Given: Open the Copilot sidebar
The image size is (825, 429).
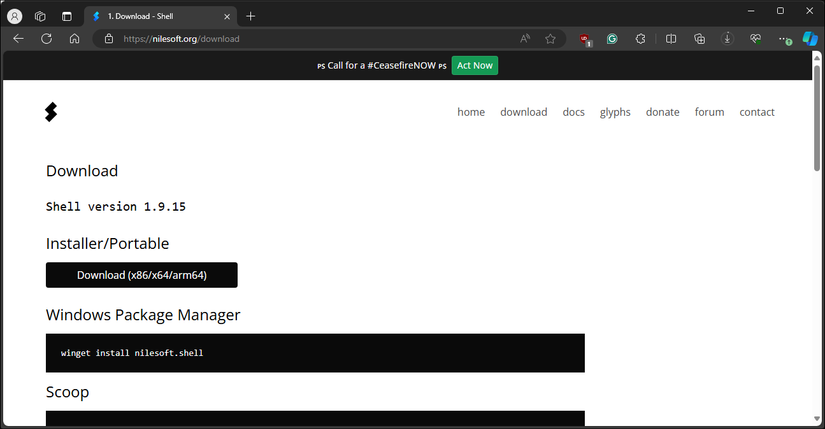Looking at the screenshot, I should click(810, 38).
